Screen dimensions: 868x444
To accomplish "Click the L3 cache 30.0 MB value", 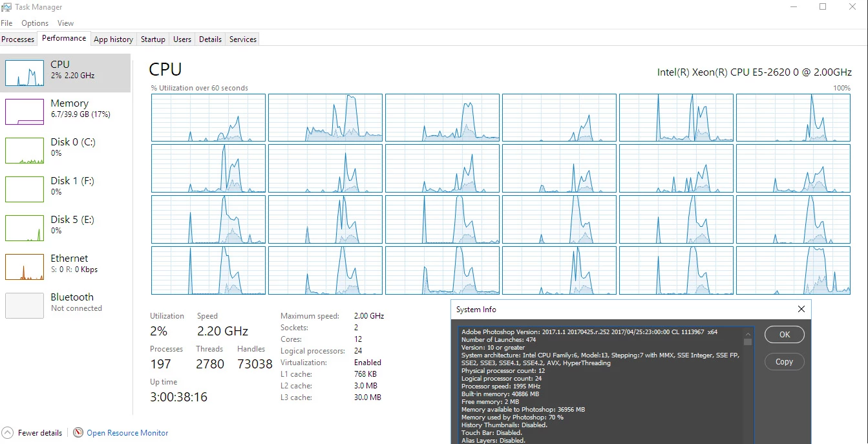I will [368, 397].
